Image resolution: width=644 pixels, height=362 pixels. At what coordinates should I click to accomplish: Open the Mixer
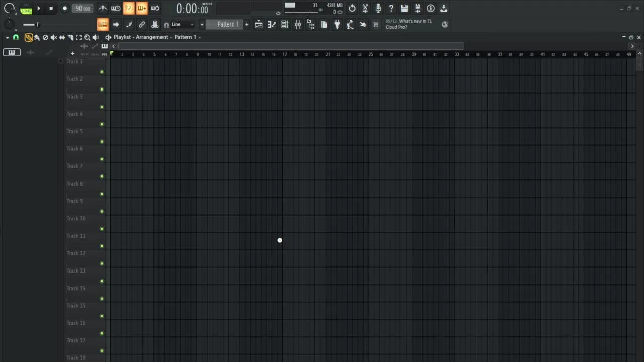(297, 24)
